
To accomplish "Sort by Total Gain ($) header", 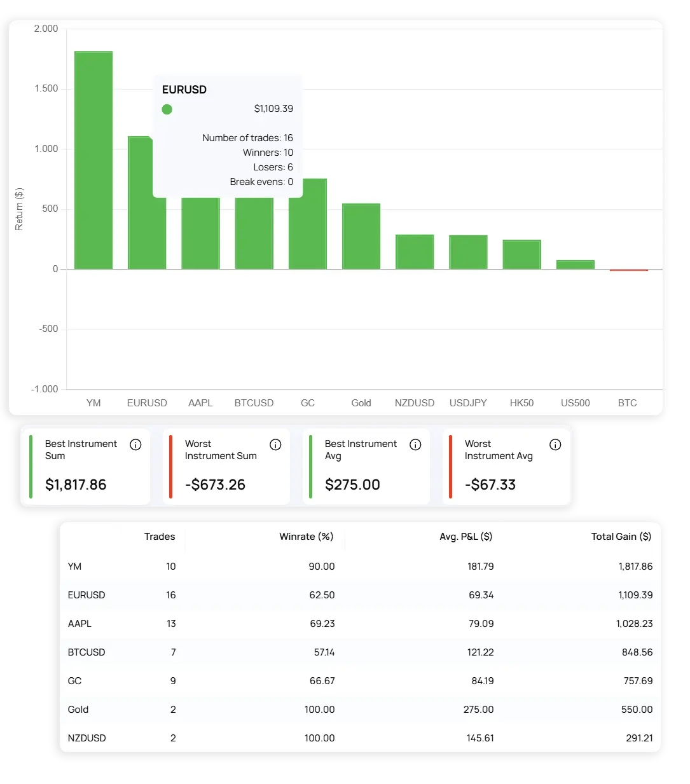I will click(621, 537).
